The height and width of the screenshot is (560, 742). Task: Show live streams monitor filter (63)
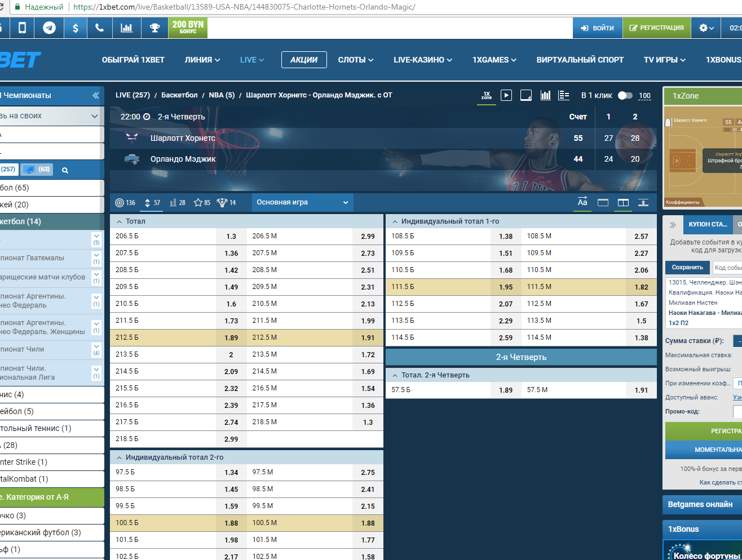(x=37, y=169)
